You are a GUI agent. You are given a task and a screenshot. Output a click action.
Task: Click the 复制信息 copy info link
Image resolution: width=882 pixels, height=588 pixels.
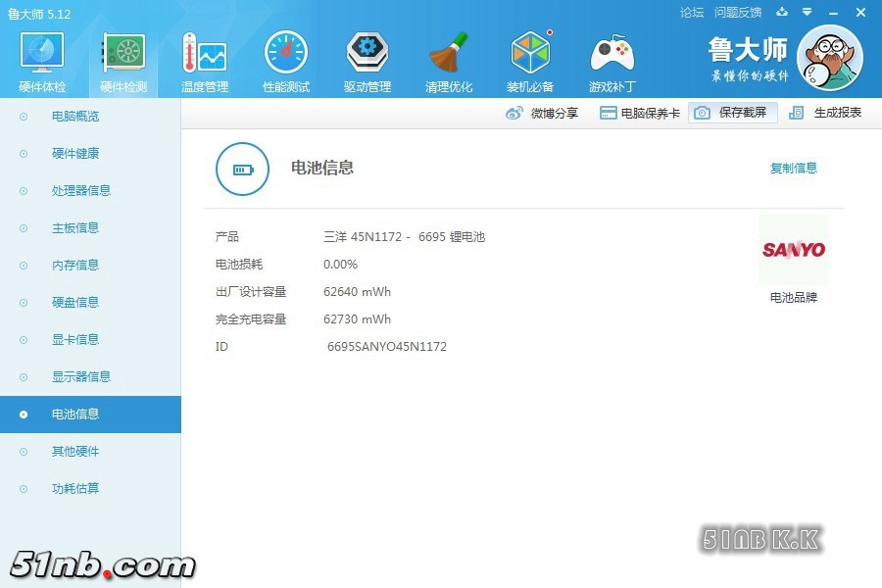pos(793,169)
